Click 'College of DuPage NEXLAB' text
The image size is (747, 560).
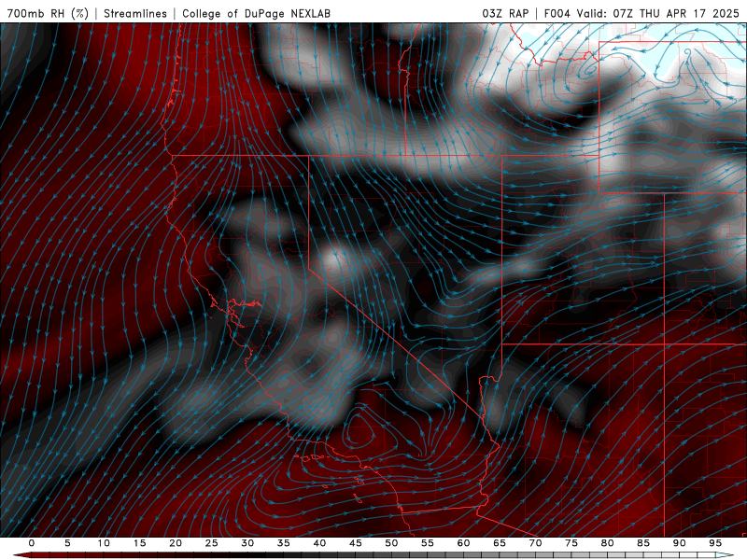(256, 13)
